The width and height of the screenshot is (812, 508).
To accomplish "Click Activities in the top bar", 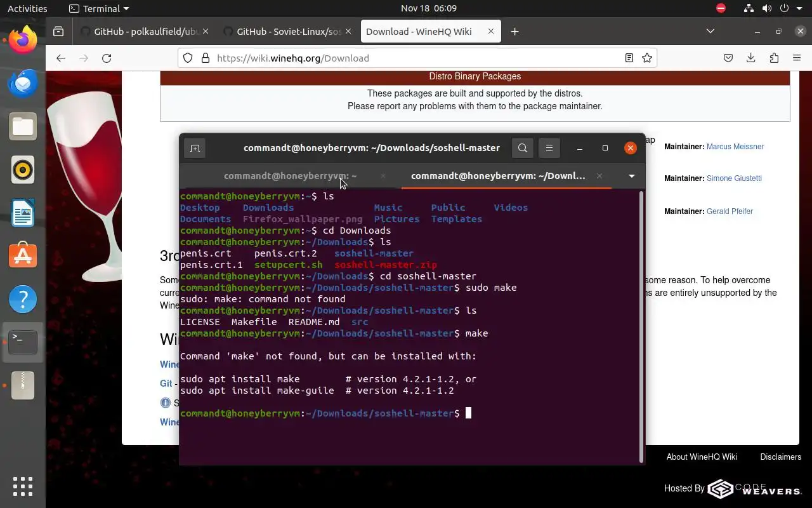I will [x=27, y=8].
